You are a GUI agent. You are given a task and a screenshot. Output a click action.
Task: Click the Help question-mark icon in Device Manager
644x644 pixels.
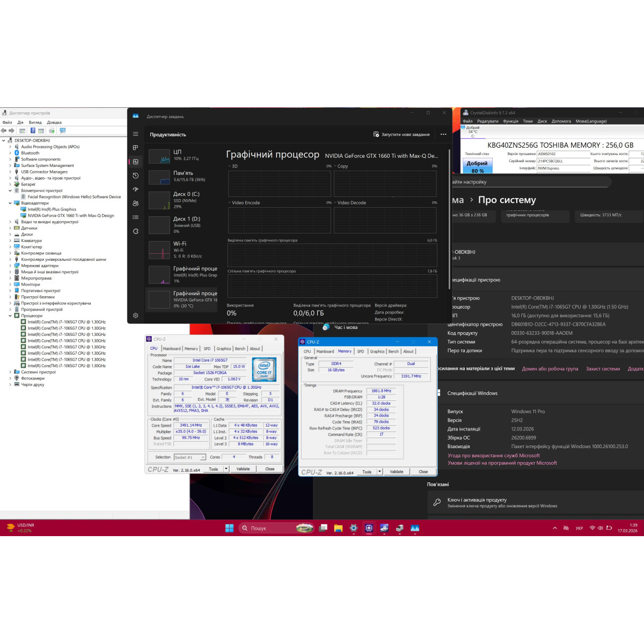(33, 130)
